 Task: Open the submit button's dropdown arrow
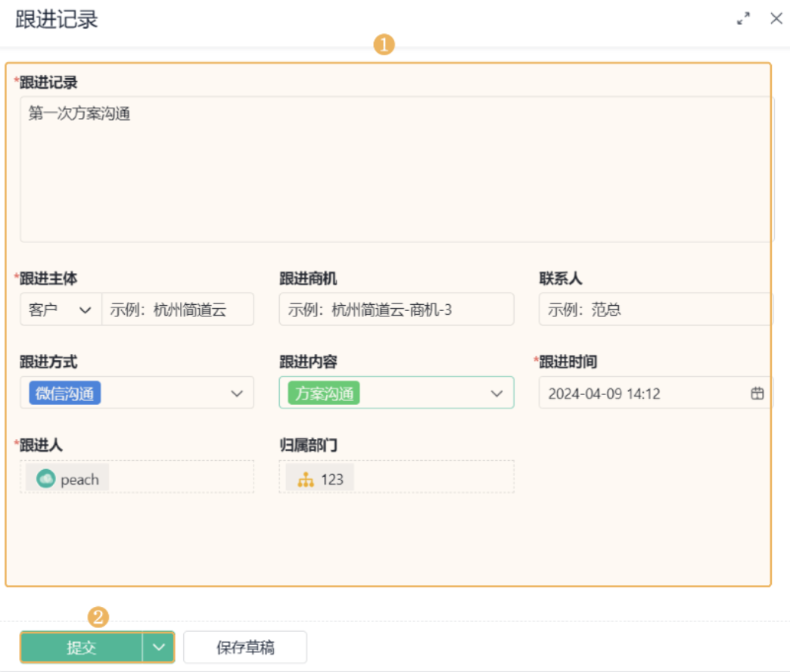click(158, 647)
